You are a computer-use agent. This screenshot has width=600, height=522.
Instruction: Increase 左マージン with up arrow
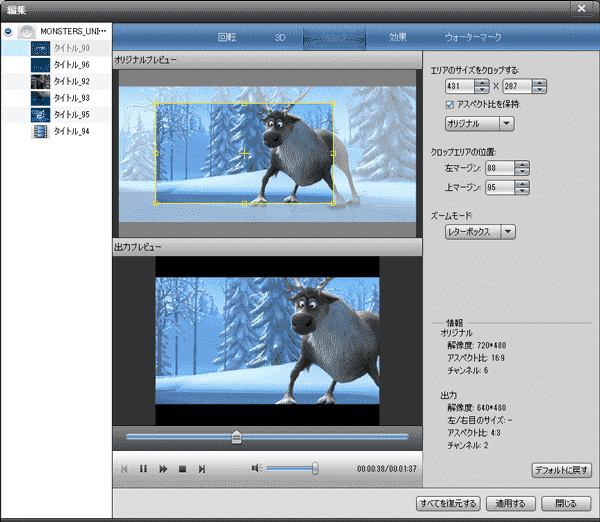(x=522, y=165)
